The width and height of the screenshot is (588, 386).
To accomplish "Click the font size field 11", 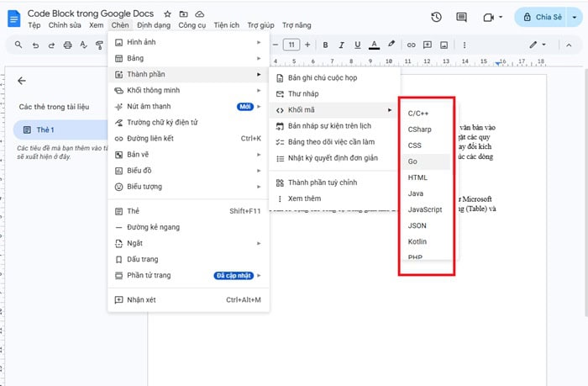I will (x=291, y=45).
